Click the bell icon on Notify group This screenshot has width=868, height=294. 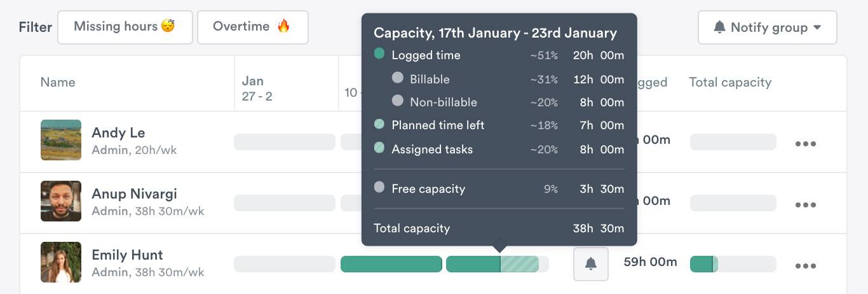(719, 27)
